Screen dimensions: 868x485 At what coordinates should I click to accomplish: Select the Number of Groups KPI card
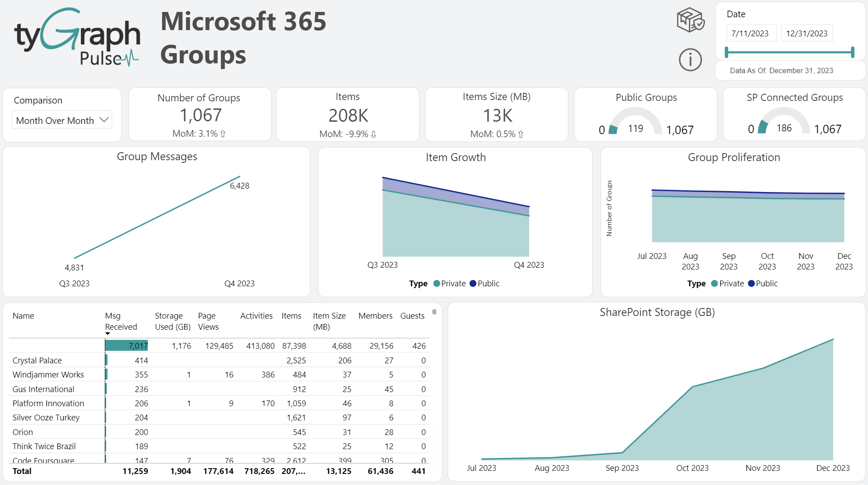[x=199, y=114]
